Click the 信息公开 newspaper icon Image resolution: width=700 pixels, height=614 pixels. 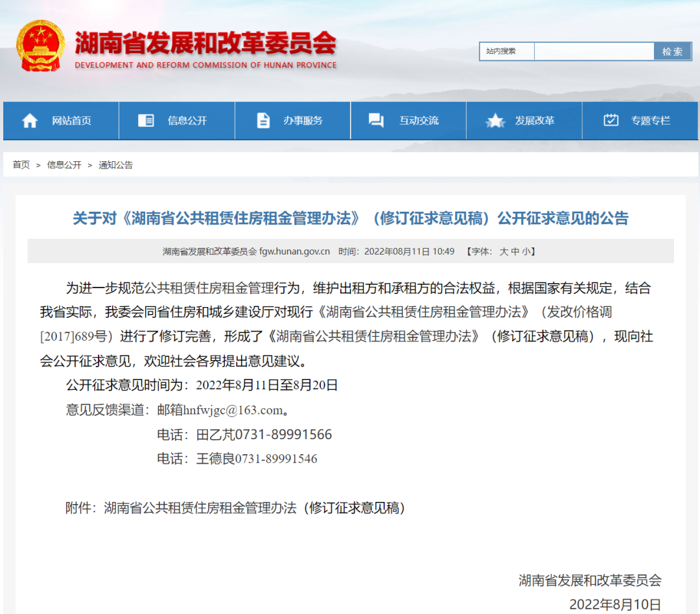point(146,120)
